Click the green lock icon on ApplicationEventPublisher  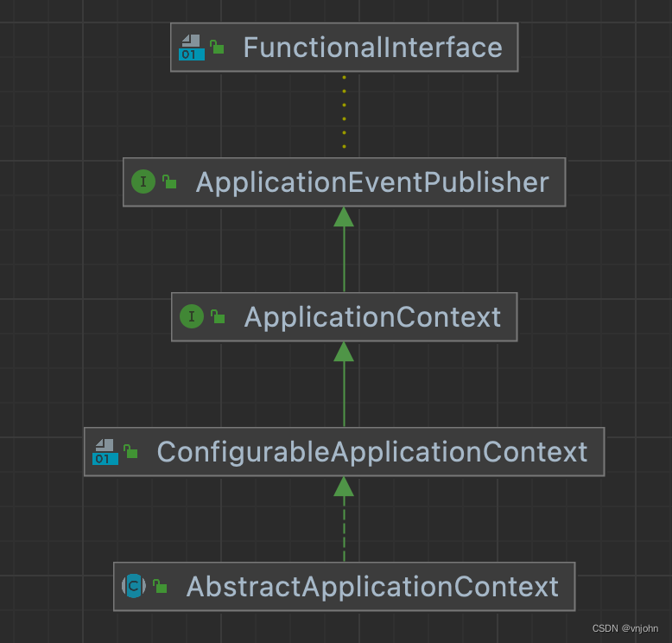(170, 182)
